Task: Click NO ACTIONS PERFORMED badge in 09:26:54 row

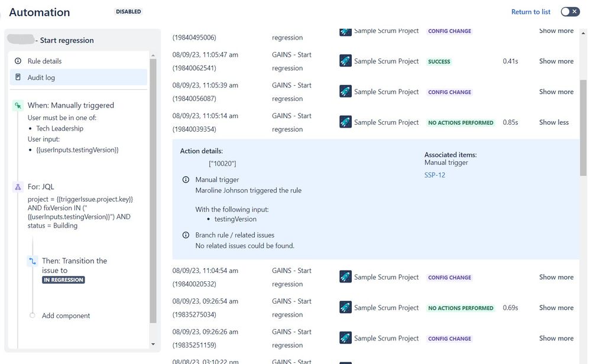Action: point(461,308)
